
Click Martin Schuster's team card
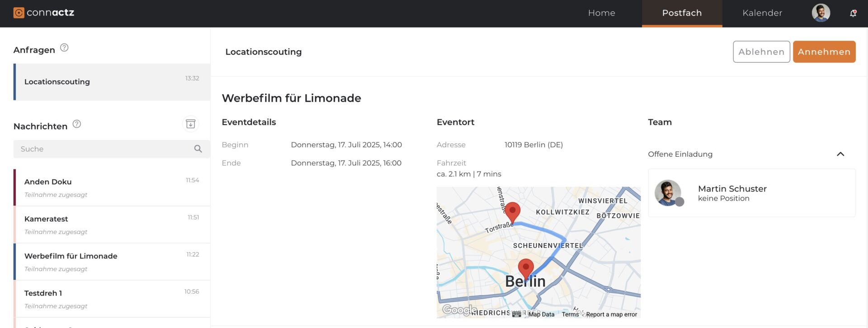tap(751, 193)
